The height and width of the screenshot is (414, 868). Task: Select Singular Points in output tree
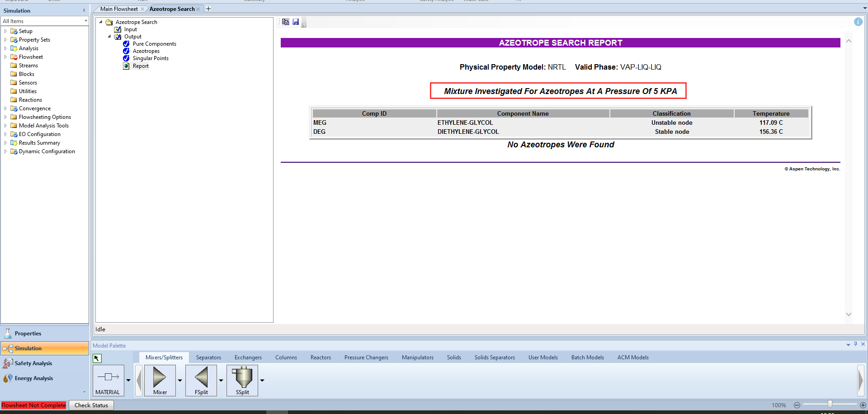click(x=151, y=58)
